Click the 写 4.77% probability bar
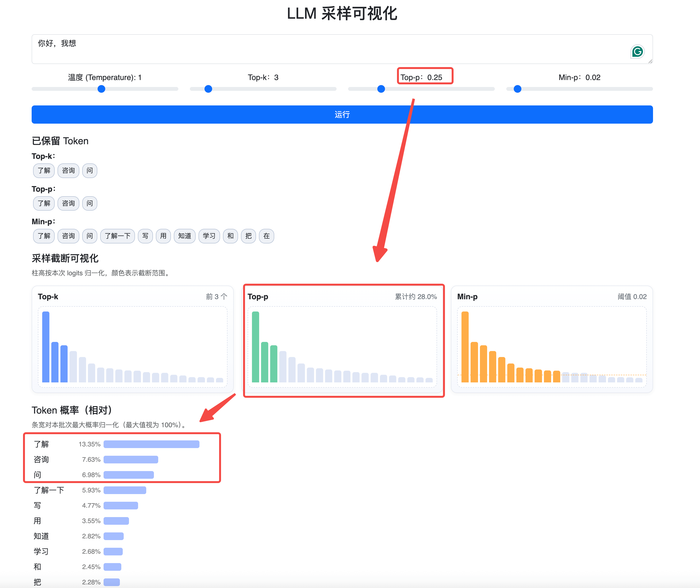The image size is (700, 588). point(121,505)
